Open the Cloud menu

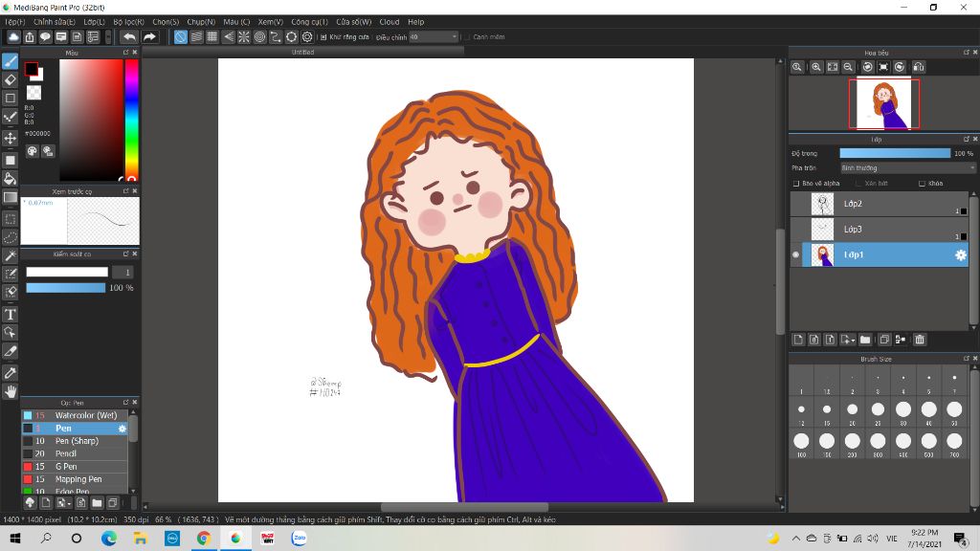(x=389, y=22)
